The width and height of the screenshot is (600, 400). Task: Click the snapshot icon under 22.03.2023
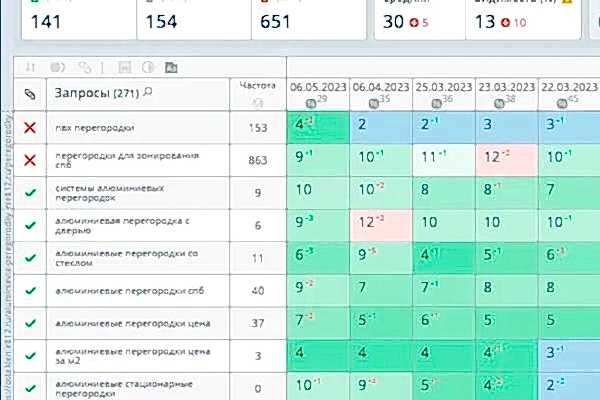point(562,103)
